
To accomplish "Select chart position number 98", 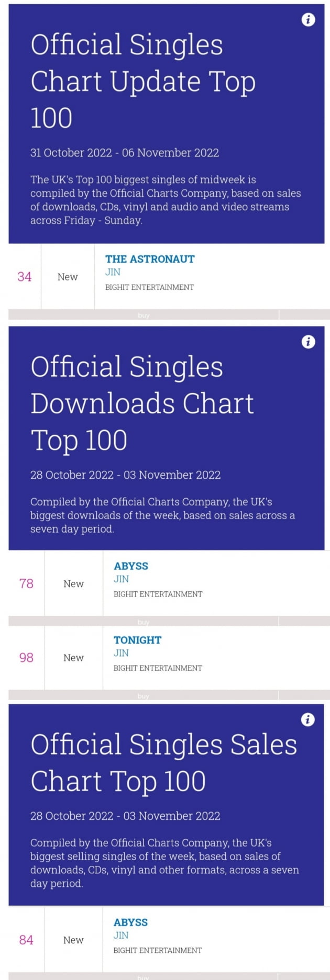I will point(26,658).
